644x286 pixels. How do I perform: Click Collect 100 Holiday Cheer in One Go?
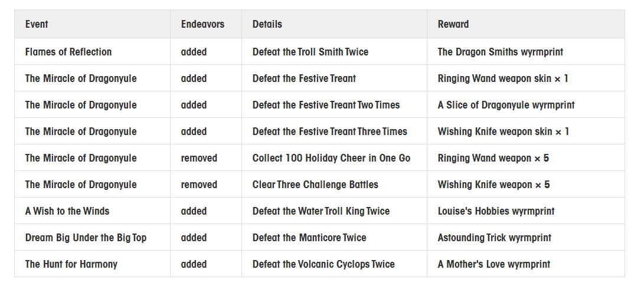click(332, 158)
